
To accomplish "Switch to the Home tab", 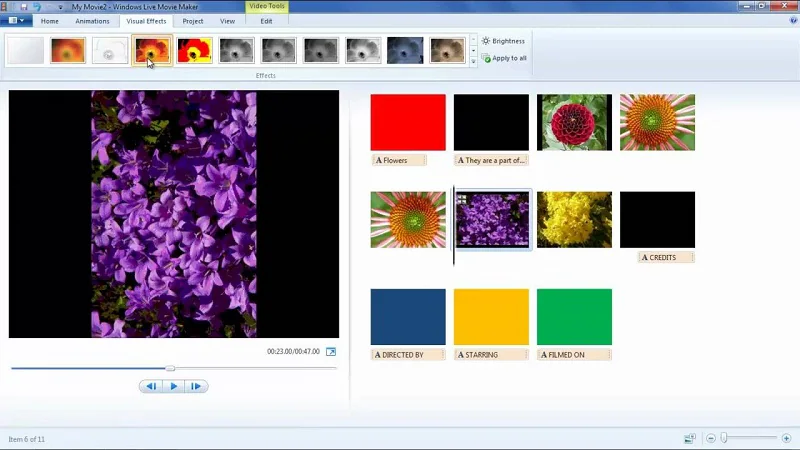I will pos(49,21).
